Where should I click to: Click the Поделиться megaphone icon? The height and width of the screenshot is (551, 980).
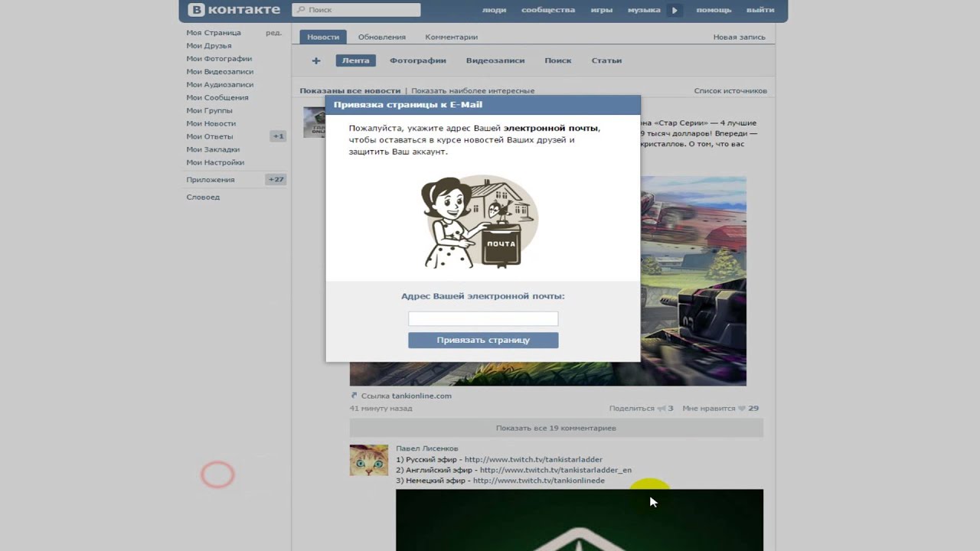click(x=661, y=409)
